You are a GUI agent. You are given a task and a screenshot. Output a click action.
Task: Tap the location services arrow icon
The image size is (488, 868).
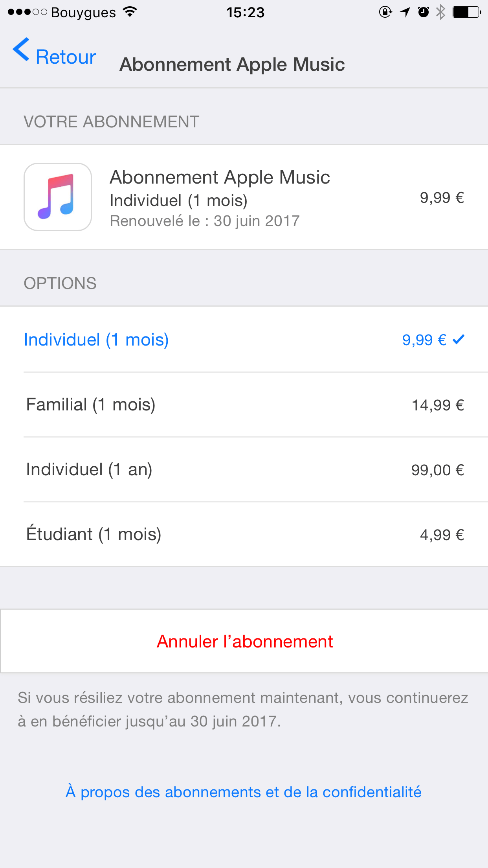click(x=405, y=12)
